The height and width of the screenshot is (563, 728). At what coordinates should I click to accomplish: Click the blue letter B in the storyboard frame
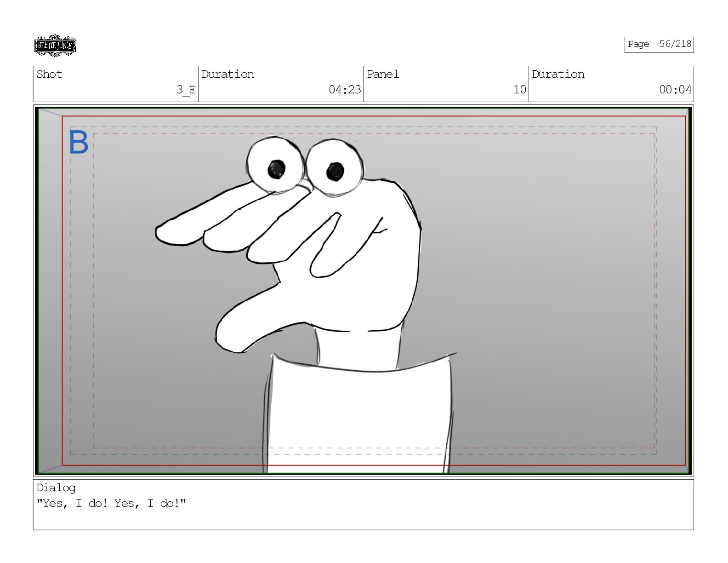78,142
